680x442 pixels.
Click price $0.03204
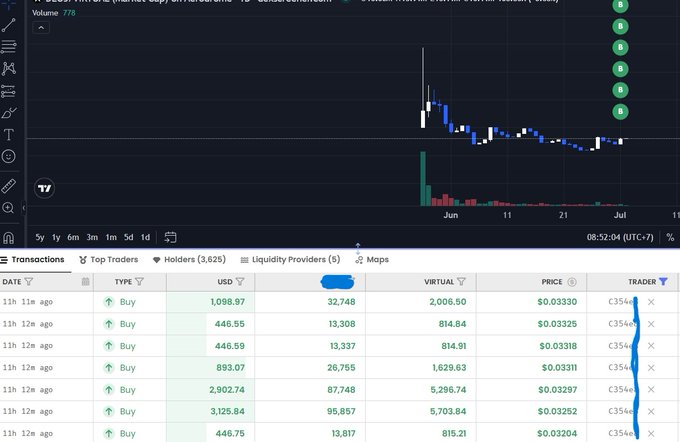[x=557, y=433]
